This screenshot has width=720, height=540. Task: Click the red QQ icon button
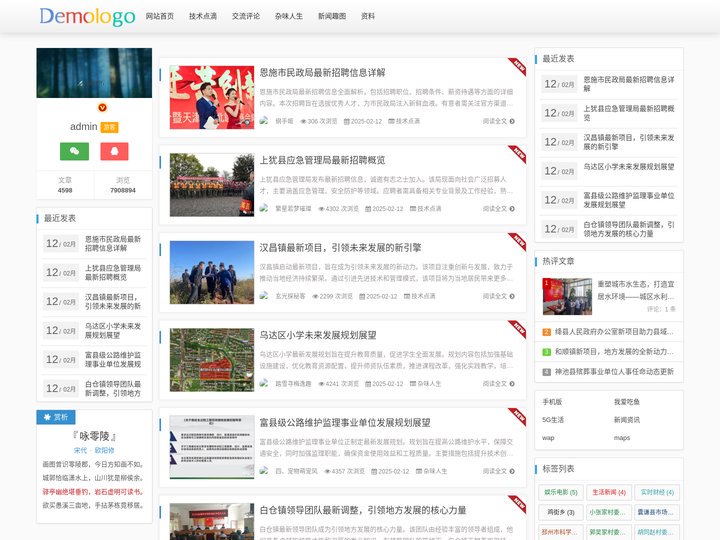pyautogui.click(x=114, y=151)
